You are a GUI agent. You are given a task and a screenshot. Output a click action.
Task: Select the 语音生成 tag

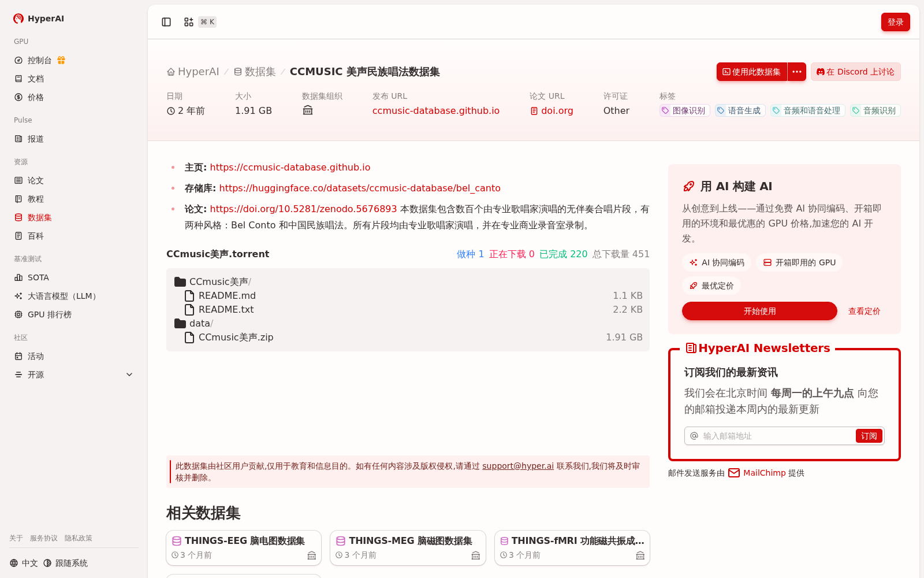pyautogui.click(x=740, y=110)
